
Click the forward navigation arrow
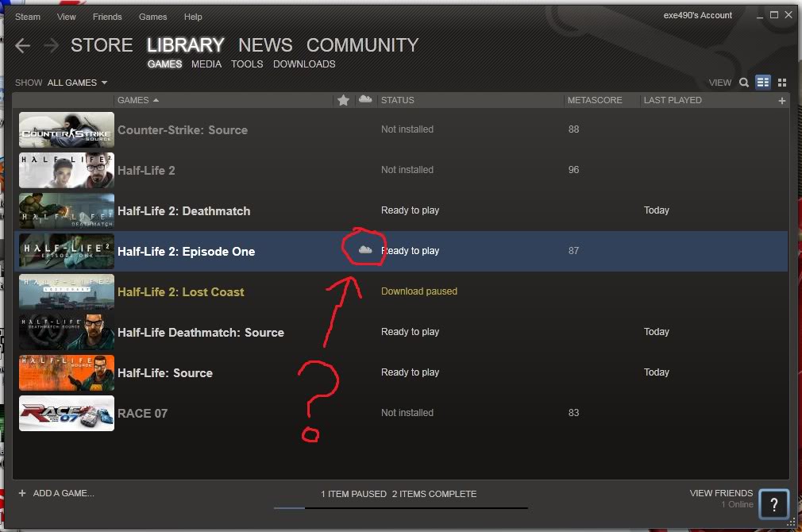[50, 45]
